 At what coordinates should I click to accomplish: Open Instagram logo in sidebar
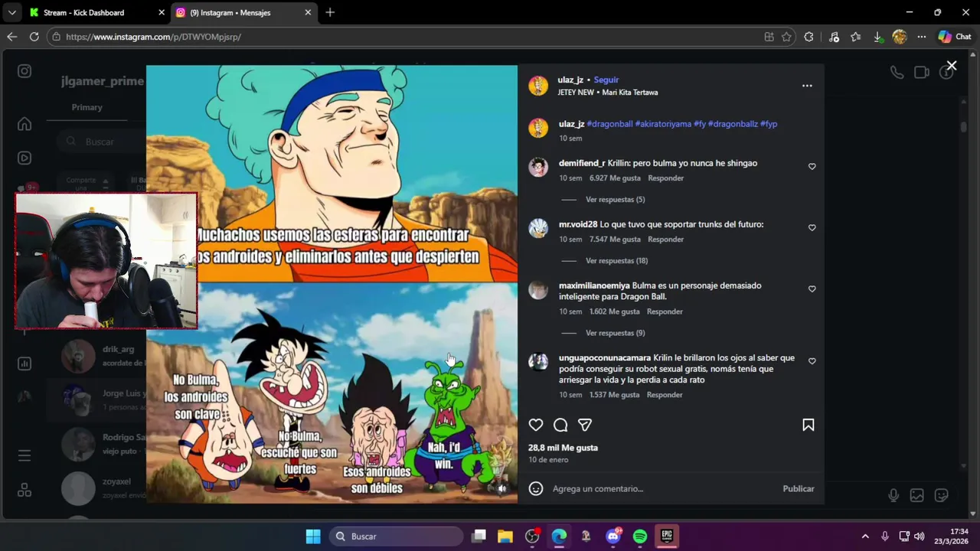click(24, 71)
